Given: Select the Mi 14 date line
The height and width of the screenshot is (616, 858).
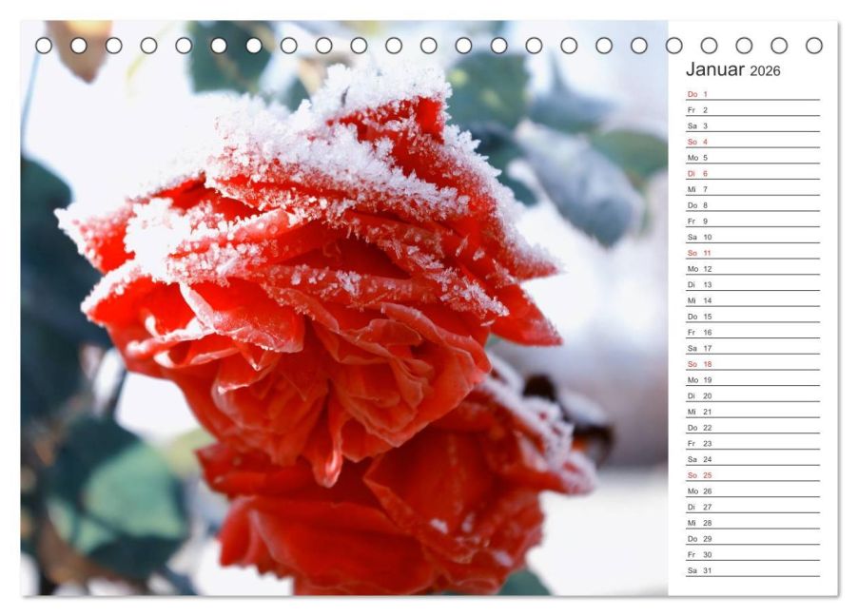Looking at the screenshot, I should click(x=753, y=300).
